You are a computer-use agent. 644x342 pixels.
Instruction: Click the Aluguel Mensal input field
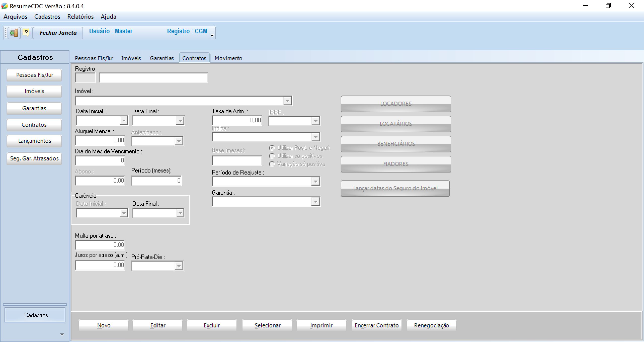100,140
